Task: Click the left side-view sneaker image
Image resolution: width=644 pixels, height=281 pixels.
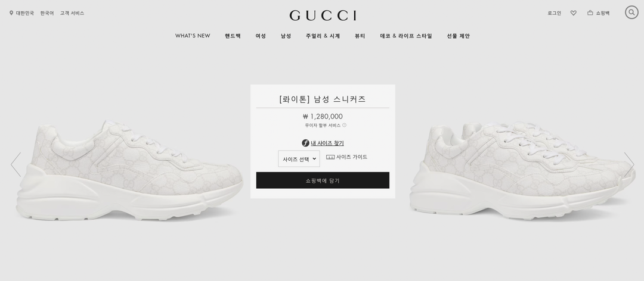Action: pyautogui.click(x=130, y=170)
